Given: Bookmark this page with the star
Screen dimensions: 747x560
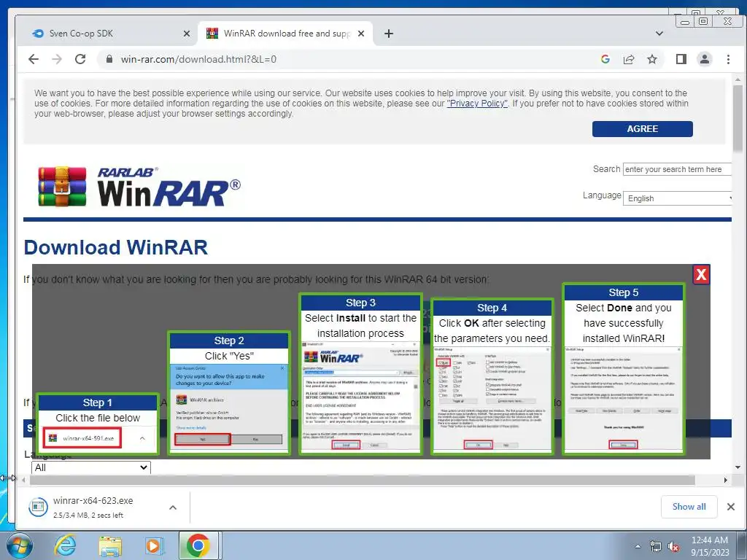Looking at the screenshot, I should [x=652, y=59].
